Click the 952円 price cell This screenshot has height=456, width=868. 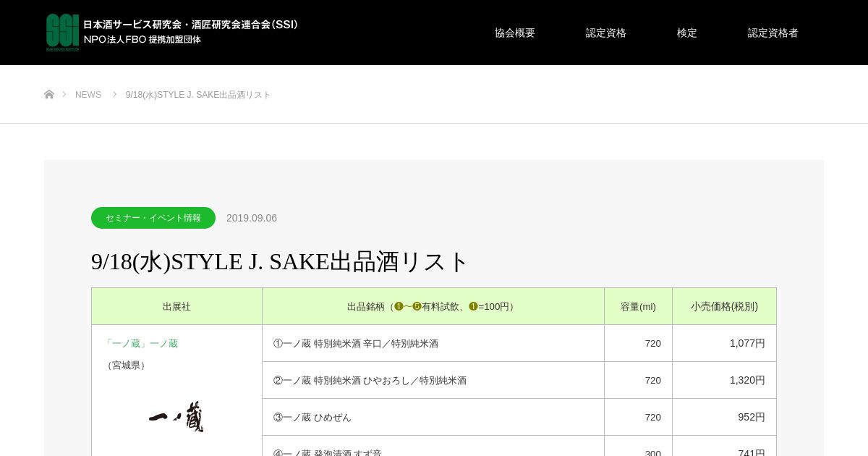point(724,417)
